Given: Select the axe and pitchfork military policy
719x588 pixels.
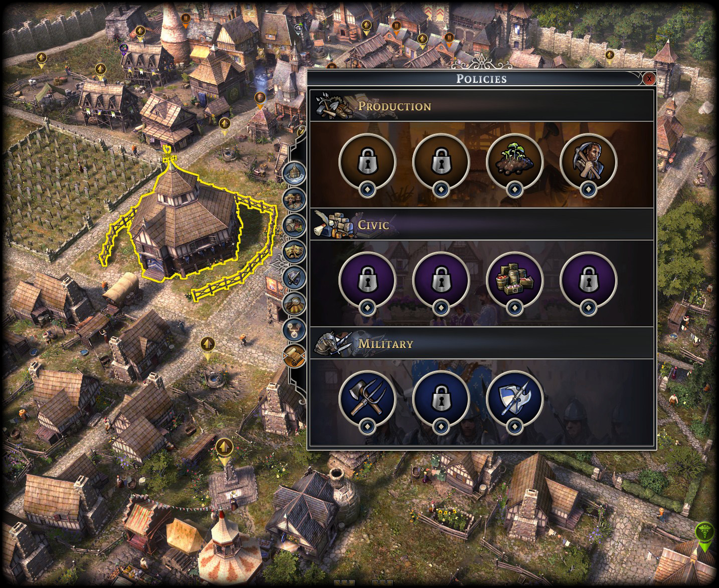Looking at the screenshot, I should pos(368,399).
